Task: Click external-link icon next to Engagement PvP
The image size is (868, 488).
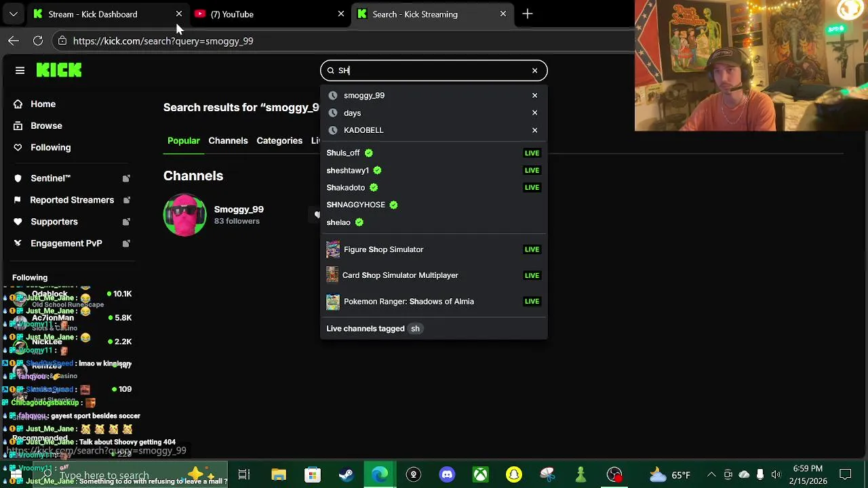Action: tap(126, 243)
